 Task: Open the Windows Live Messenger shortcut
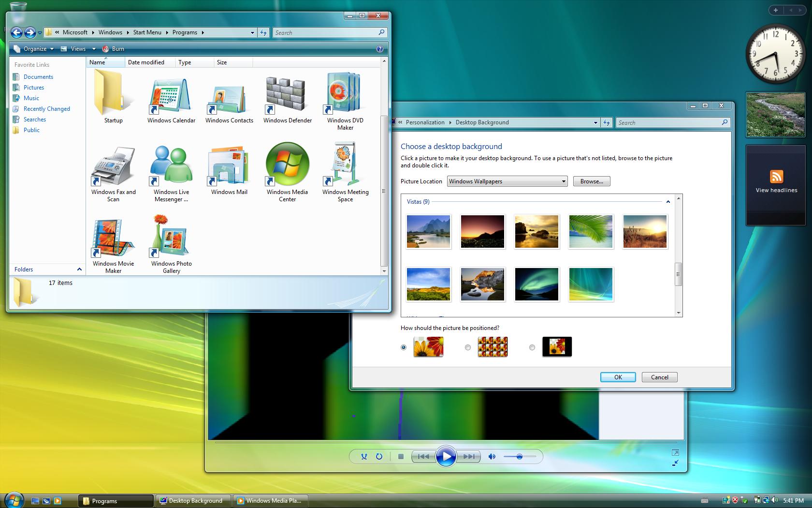[x=171, y=174]
